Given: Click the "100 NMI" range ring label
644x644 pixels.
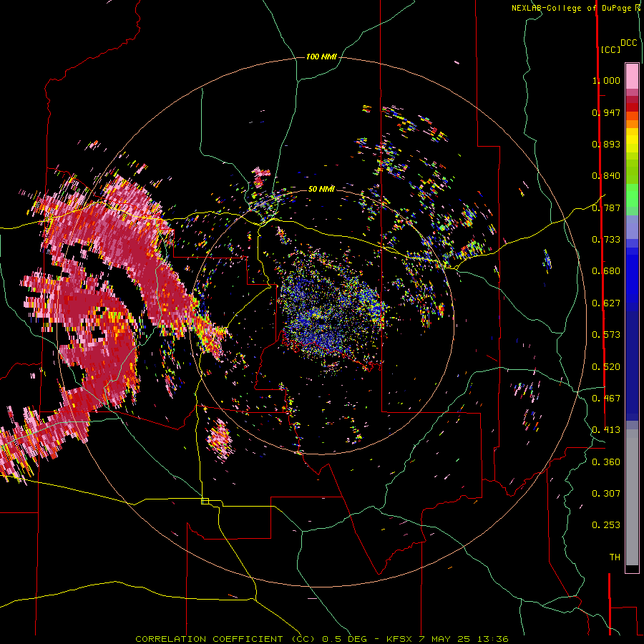Looking at the screenshot, I should pyautogui.click(x=321, y=57).
